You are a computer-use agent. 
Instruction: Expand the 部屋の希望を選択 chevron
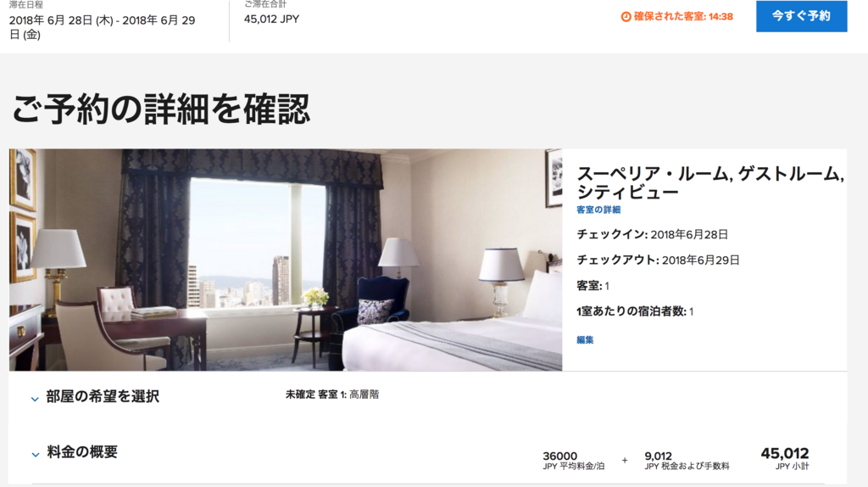tap(35, 399)
